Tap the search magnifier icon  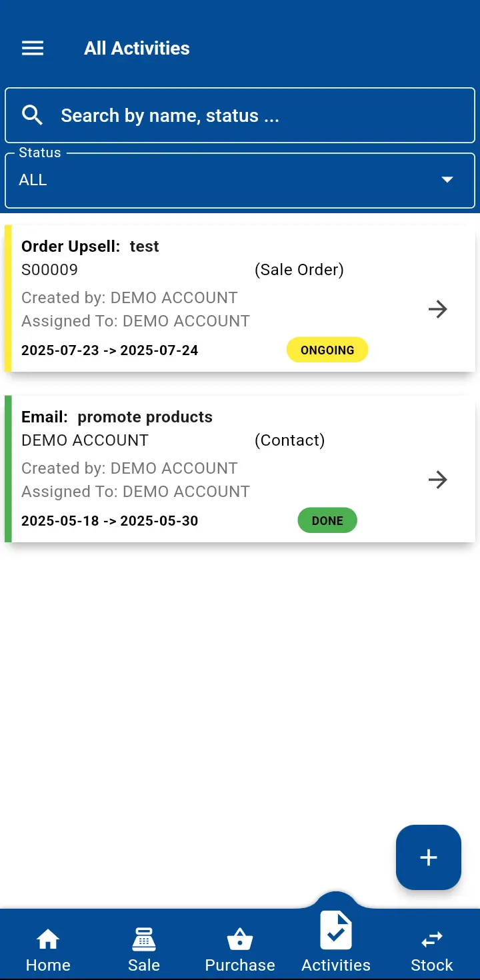[32, 115]
